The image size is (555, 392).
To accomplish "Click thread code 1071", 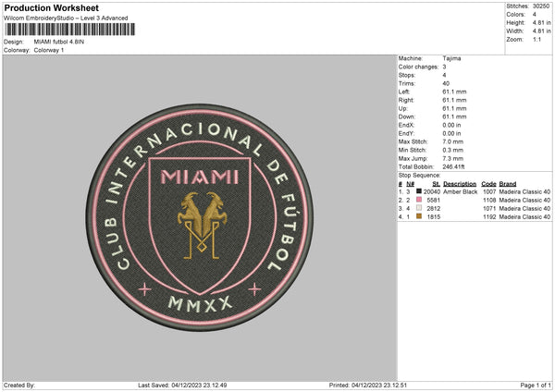I will 489,208.
